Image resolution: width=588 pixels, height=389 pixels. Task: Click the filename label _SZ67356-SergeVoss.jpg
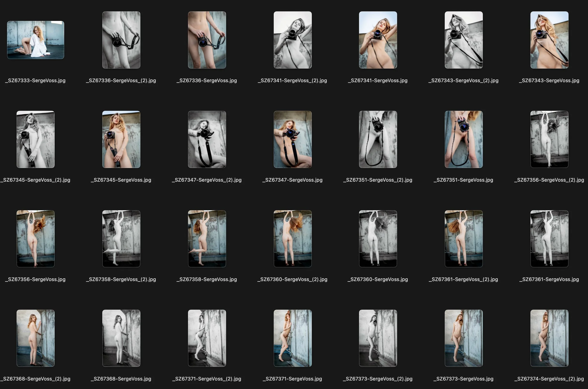(x=35, y=279)
